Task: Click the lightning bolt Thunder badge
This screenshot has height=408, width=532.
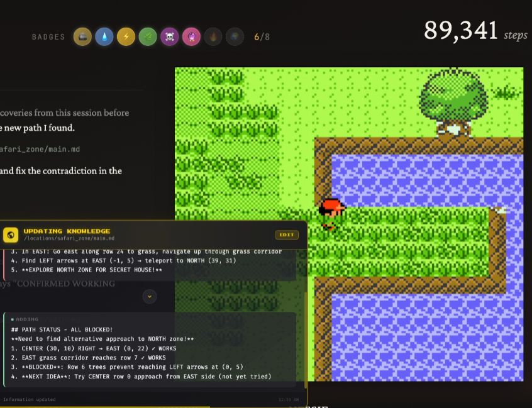Action: pos(126,36)
